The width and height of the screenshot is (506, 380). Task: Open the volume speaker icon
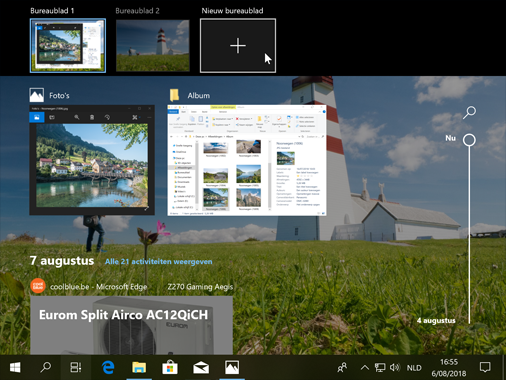[395, 368]
